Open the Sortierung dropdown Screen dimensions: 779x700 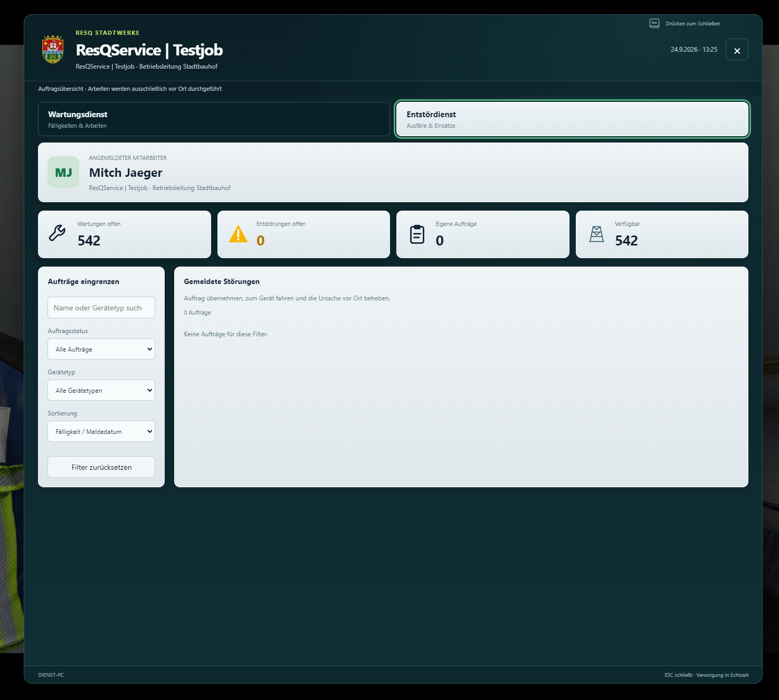101,431
